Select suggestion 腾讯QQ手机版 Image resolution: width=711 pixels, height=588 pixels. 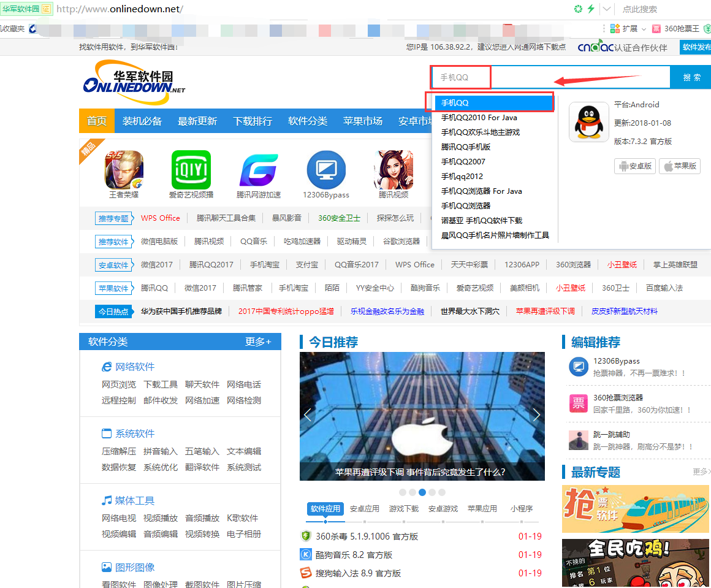point(466,147)
